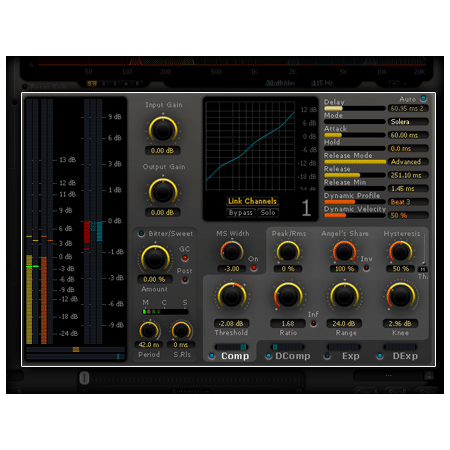Click the Hold value 0.0 ms

click(408, 148)
